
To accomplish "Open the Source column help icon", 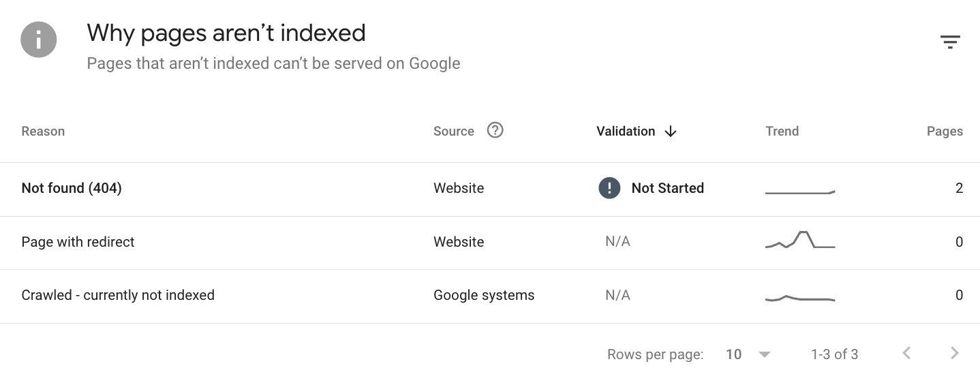I will [495, 130].
